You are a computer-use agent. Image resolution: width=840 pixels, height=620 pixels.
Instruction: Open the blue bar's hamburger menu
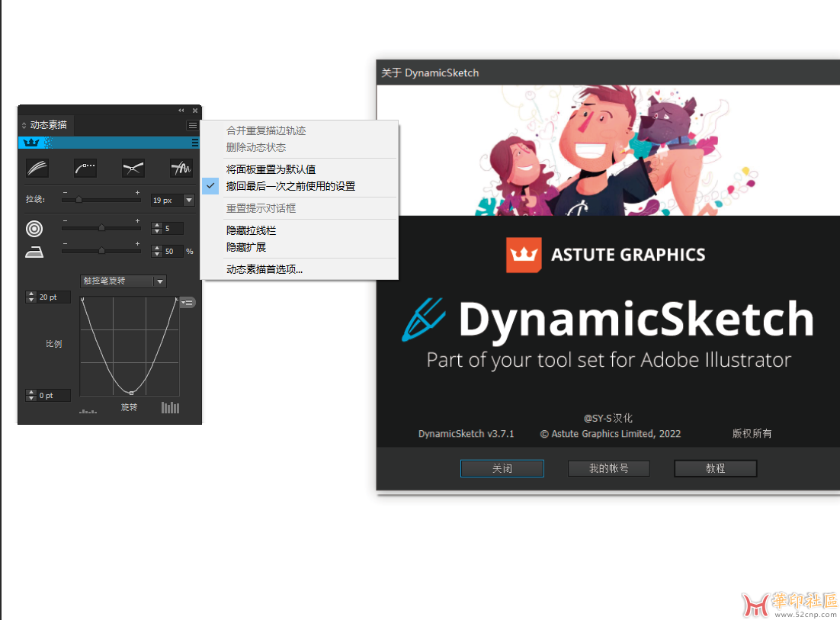194,143
